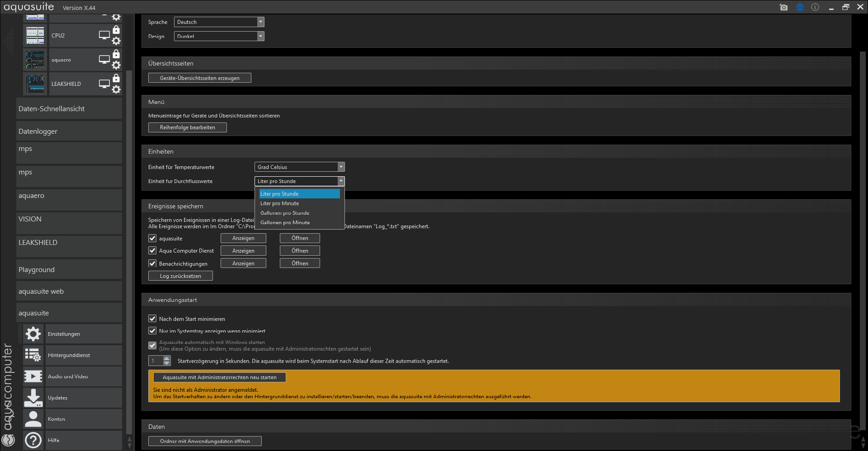This screenshot has height=451, width=868.
Task: Expand the temperature unit Grad Celsius dropdown
Action: pos(299,167)
